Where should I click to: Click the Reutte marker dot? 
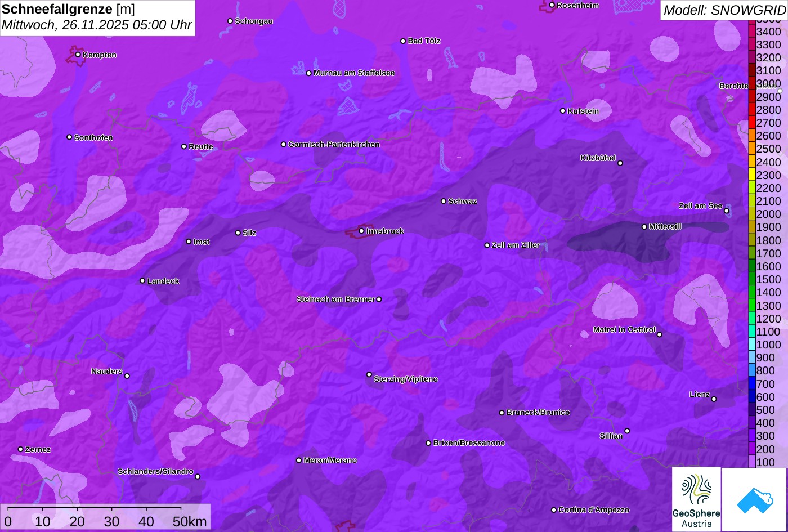point(184,146)
